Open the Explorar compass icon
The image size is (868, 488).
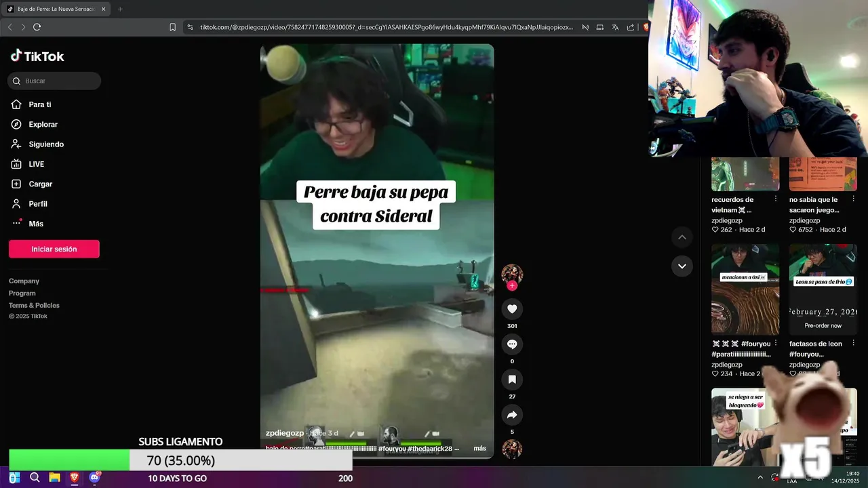point(16,124)
